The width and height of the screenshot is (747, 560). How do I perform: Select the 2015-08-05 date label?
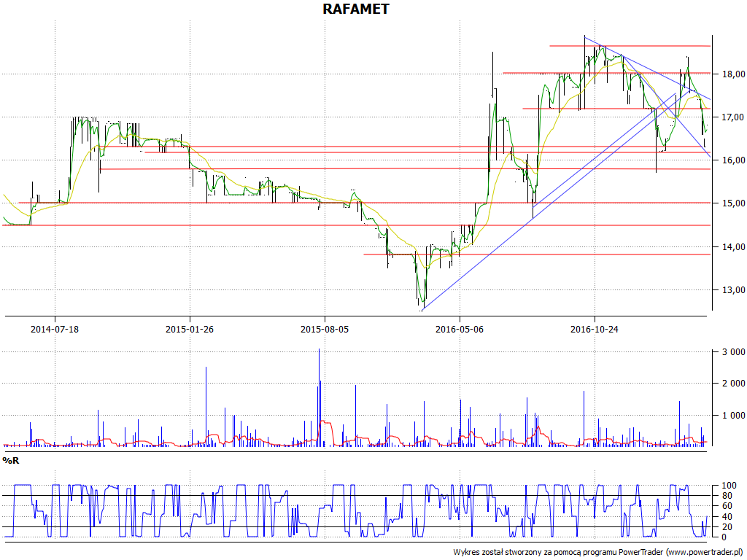tap(325, 329)
